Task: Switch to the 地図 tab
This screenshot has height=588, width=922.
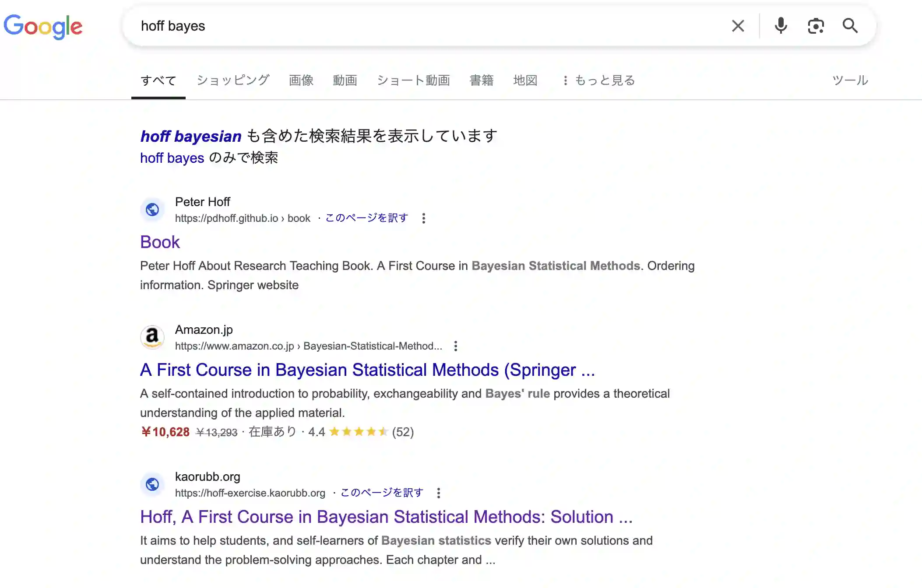Action: pyautogui.click(x=525, y=80)
